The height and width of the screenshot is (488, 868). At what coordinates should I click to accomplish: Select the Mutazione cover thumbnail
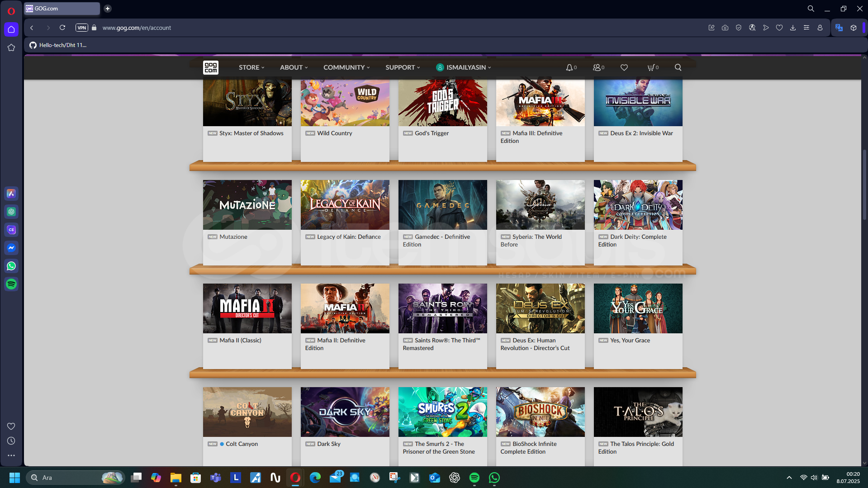click(x=247, y=205)
